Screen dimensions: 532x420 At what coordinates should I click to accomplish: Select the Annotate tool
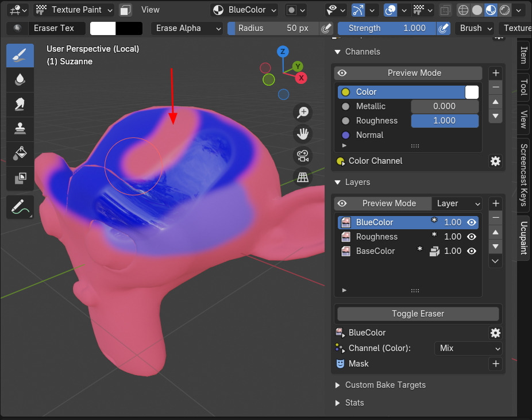[20, 207]
